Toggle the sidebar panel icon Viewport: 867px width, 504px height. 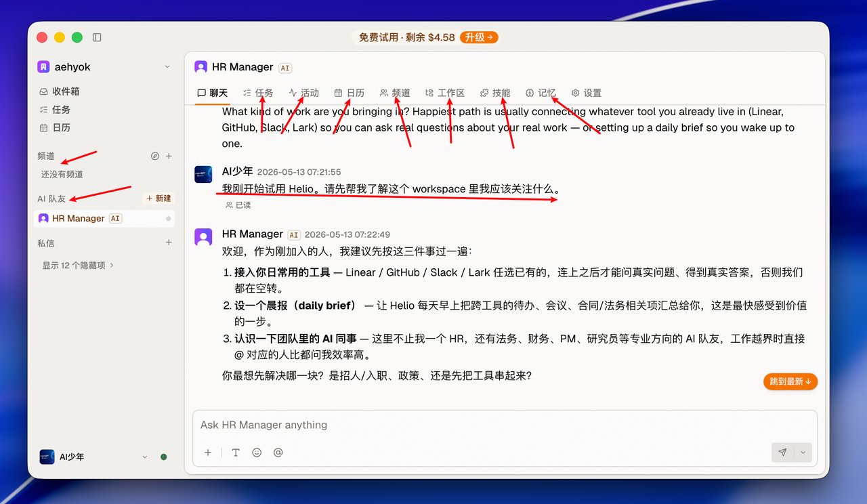(97, 37)
